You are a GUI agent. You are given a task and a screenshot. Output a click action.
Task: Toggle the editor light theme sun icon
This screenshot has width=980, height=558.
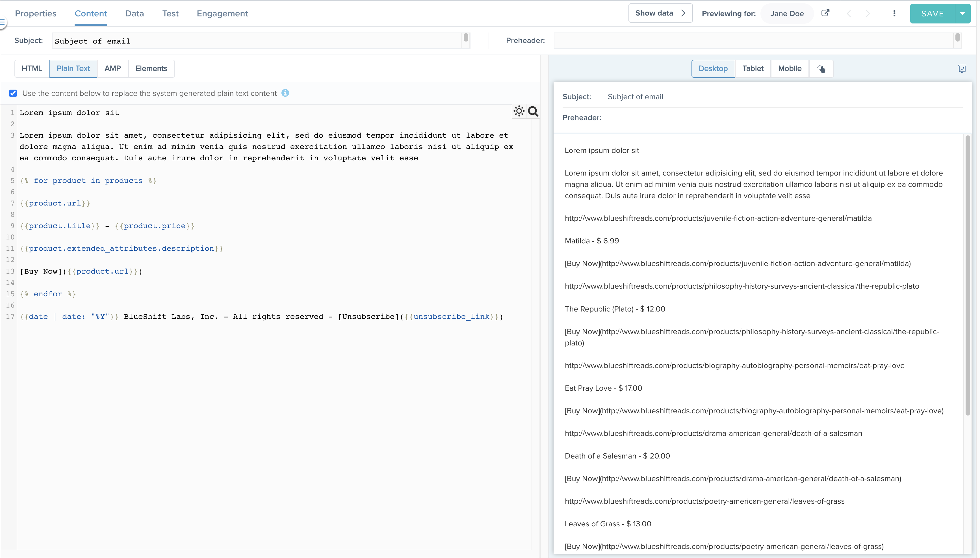(519, 111)
